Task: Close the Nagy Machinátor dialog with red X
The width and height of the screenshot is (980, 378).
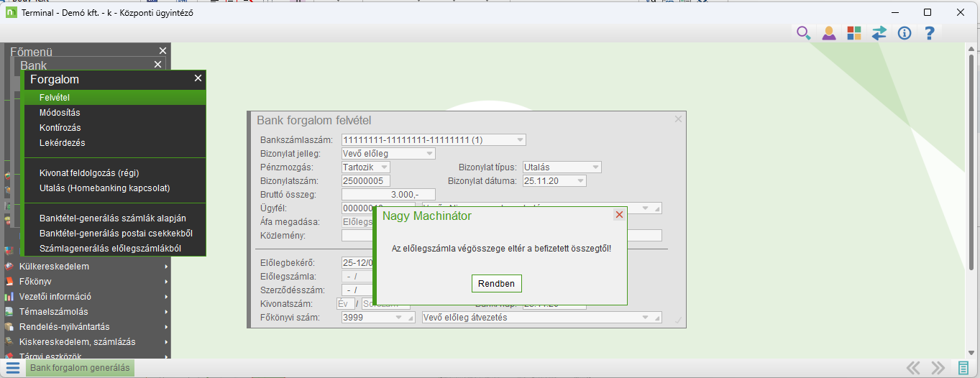Action: [x=619, y=215]
